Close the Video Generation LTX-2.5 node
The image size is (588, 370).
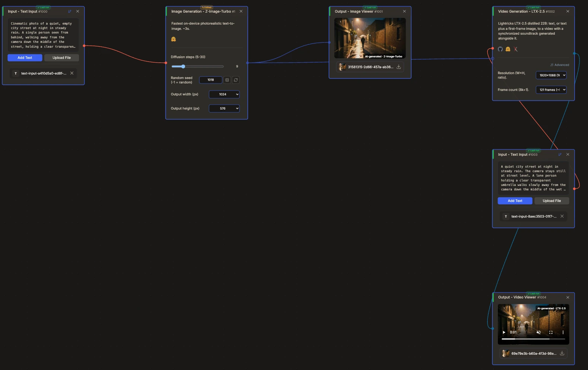tap(568, 12)
